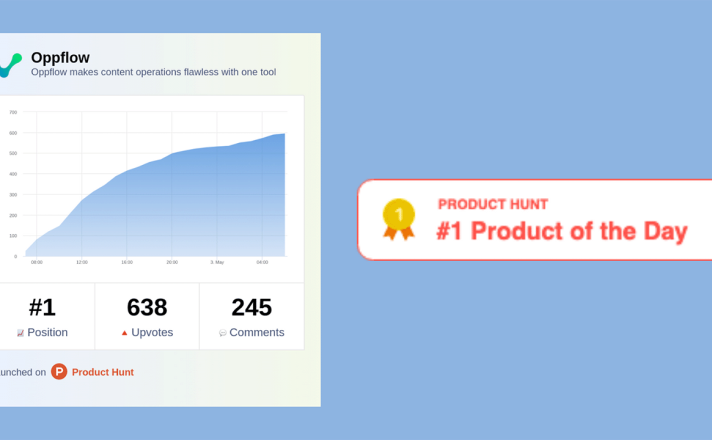Click the red upvote triangle icon
The height and width of the screenshot is (440, 712).
coord(124,333)
